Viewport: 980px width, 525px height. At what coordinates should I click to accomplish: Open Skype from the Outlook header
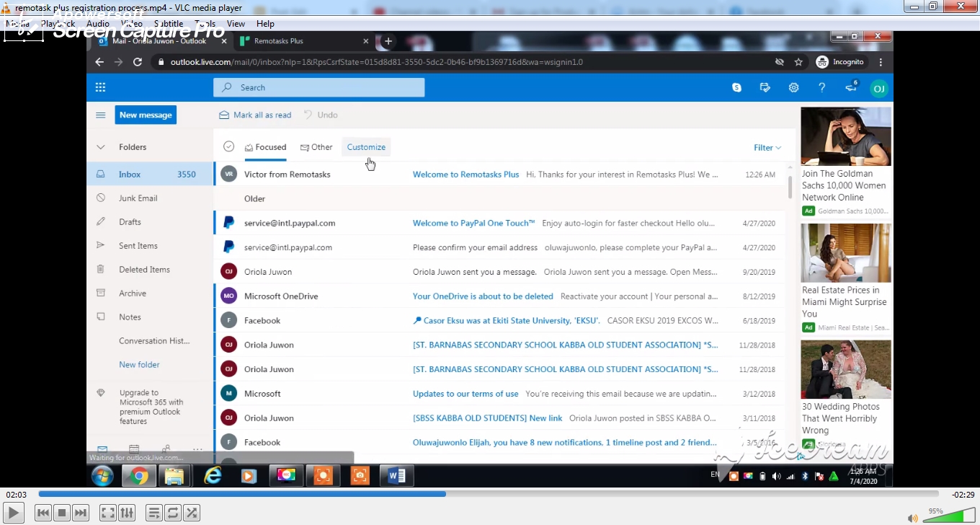(x=736, y=87)
